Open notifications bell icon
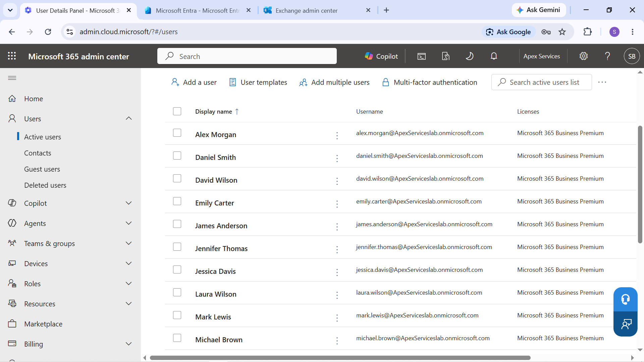This screenshot has width=644, height=362. [494, 56]
